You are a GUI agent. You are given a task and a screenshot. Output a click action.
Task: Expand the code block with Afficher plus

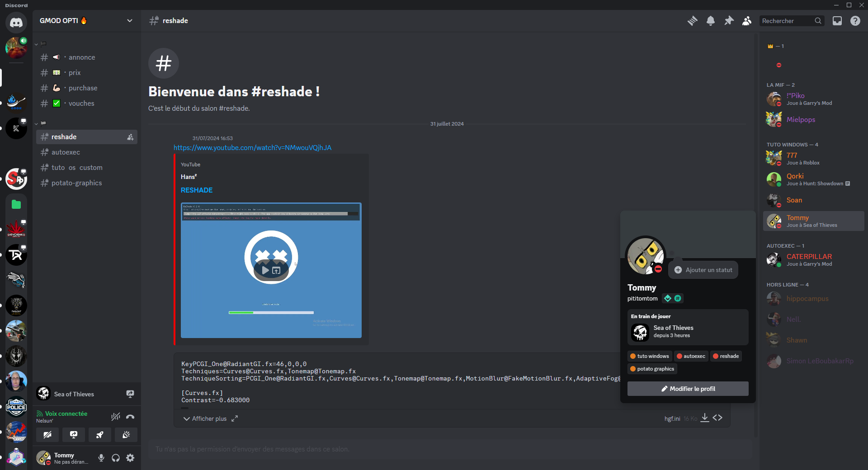[205, 419]
